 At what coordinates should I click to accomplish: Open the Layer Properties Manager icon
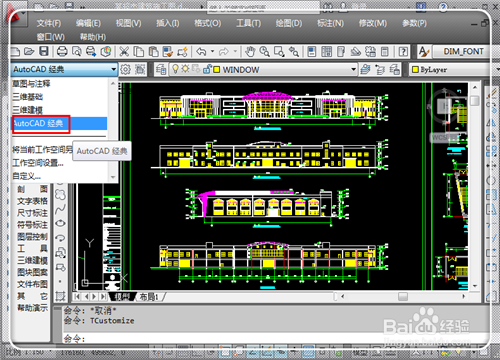coord(161,69)
